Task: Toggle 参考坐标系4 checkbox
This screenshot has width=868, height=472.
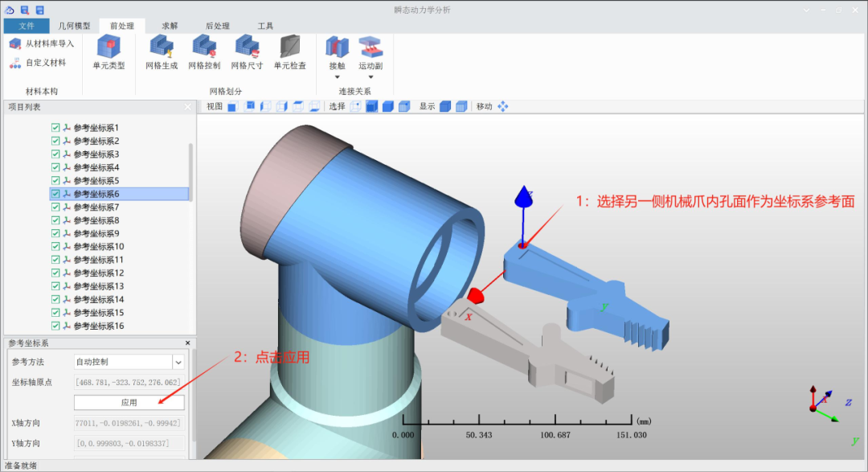Action: coord(55,167)
